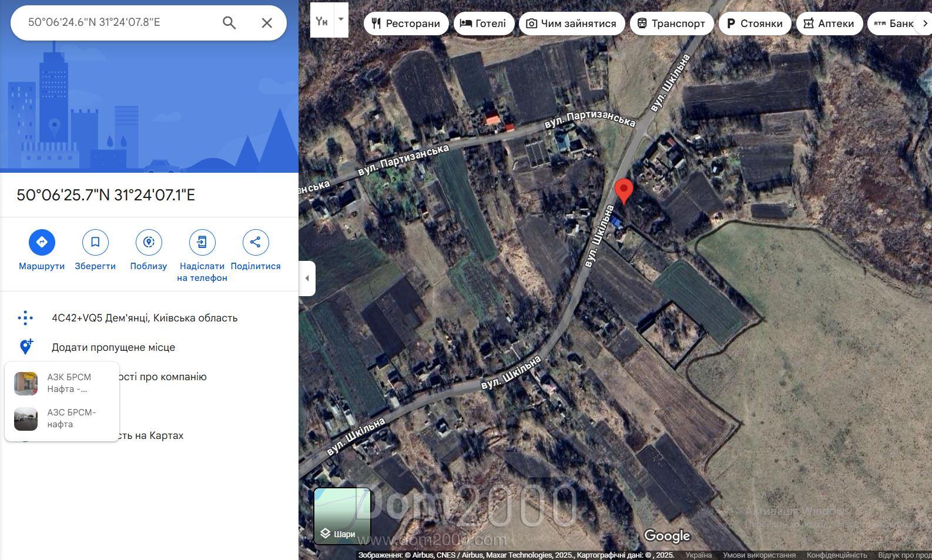Toggle map layers via Шари thumbnail
Viewport: 932px width, 560px height.
(x=342, y=516)
